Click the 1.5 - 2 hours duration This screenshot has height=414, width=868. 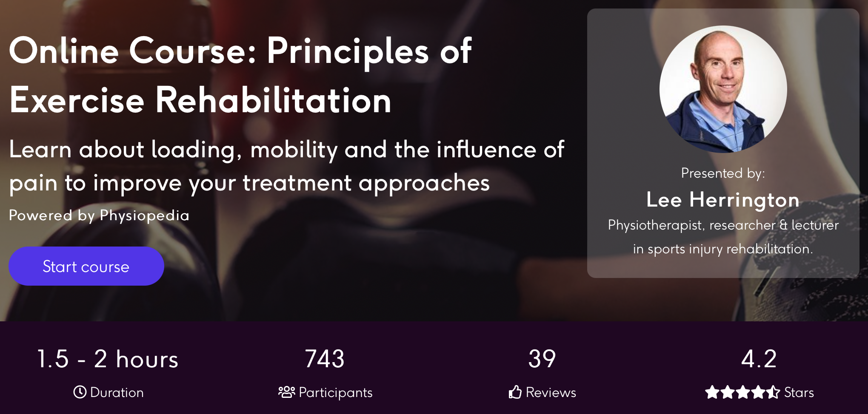(x=108, y=359)
